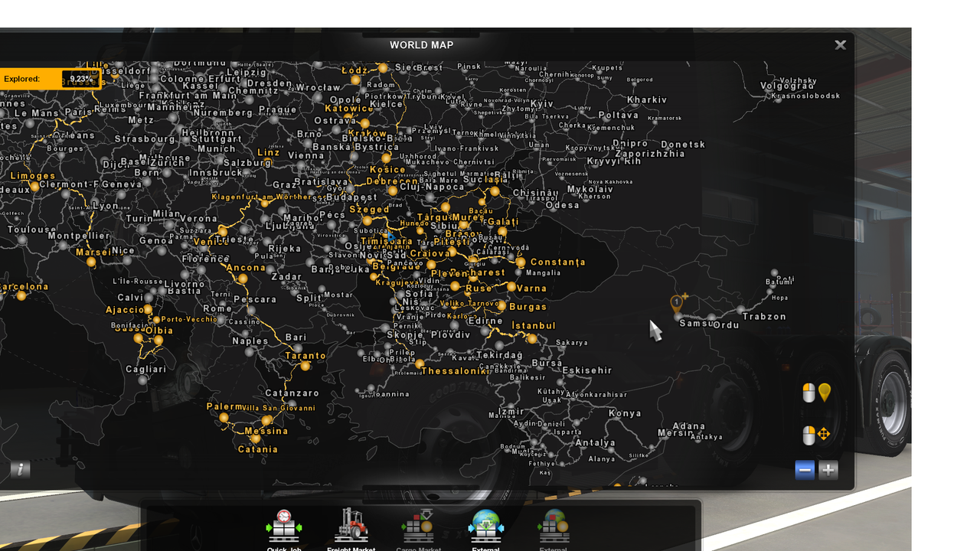Click the Odesa city label
Screen dimensions: 980x551
563,205
